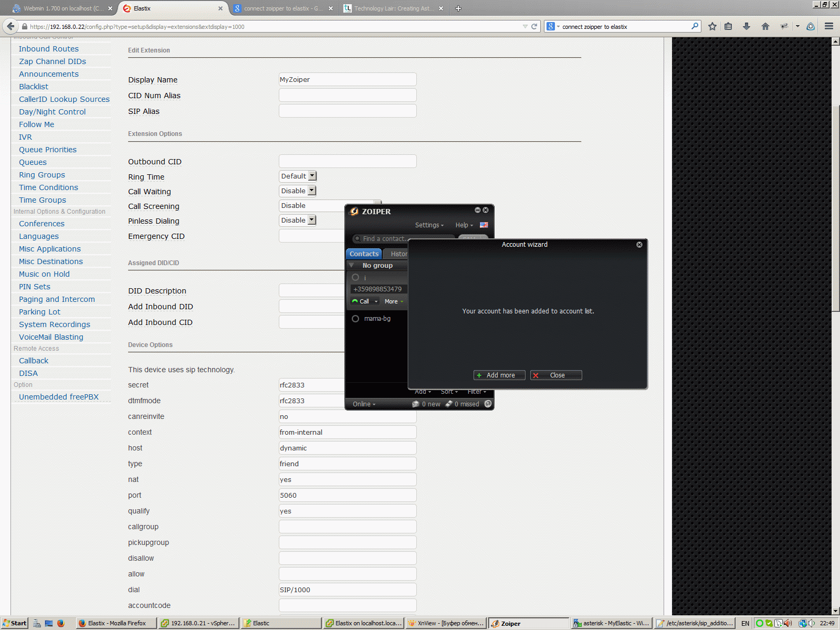Image resolution: width=840 pixels, height=630 pixels.
Task: Collapse the No group contact list
Action: click(351, 266)
